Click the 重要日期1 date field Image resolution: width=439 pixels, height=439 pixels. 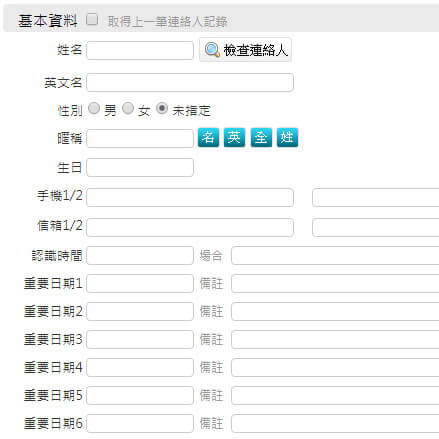click(140, 283)
